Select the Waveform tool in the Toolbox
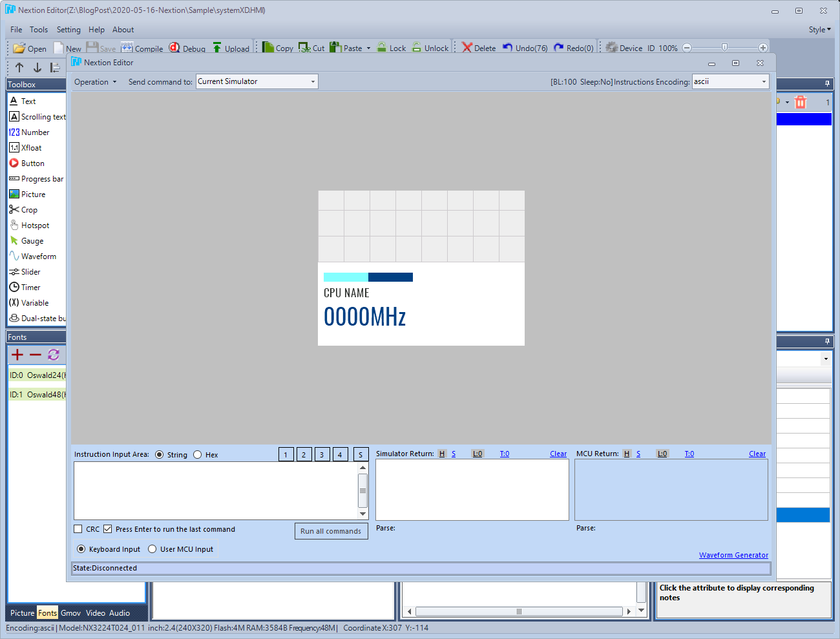 pos(34,256)
